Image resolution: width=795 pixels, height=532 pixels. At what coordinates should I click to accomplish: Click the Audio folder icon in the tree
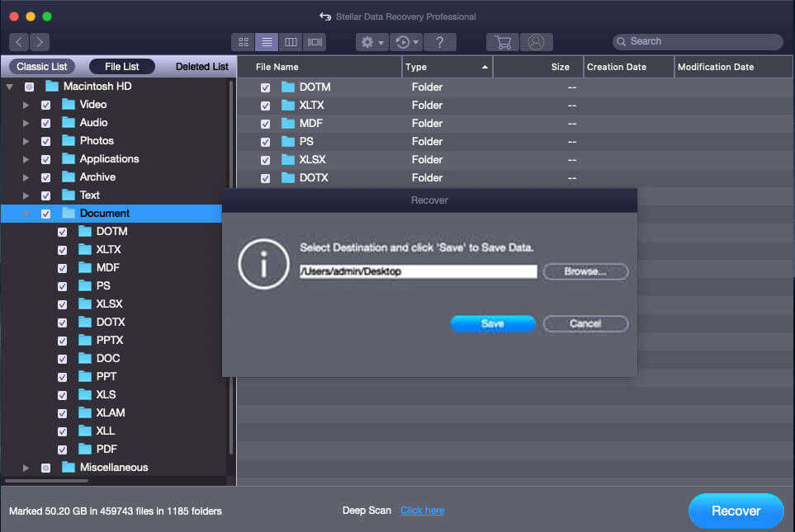click(68, 123)
